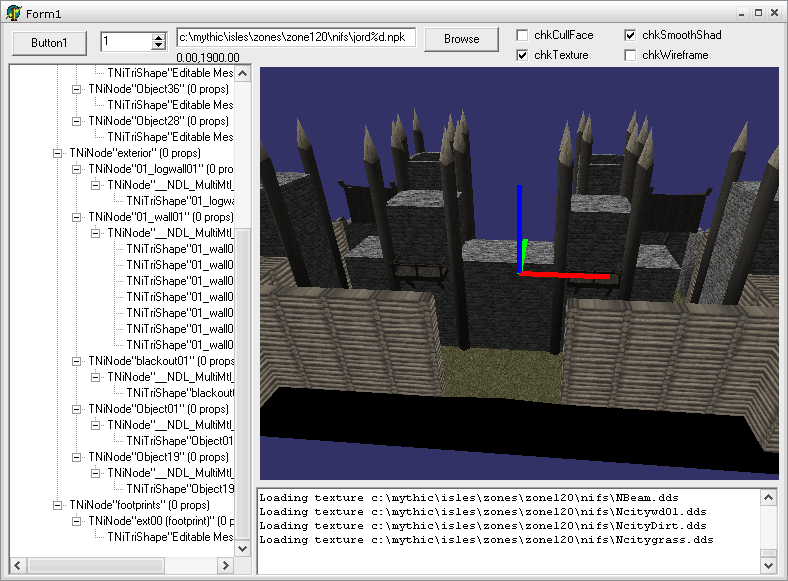Click the Form1 application icon in title bar

[14, 13]
